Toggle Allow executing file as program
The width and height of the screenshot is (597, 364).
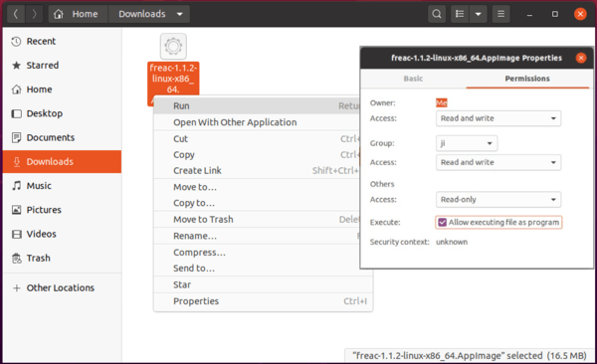click(498, 223)
